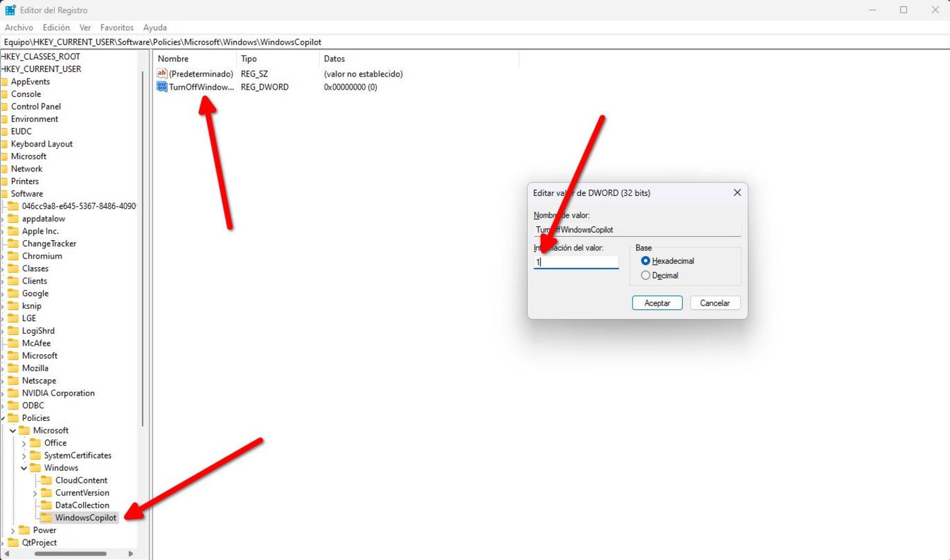Click the string value icon beside (Predeterminado)
Image resolution: width=950 pixels, height=560 pixels.
(x=162, y=74)
